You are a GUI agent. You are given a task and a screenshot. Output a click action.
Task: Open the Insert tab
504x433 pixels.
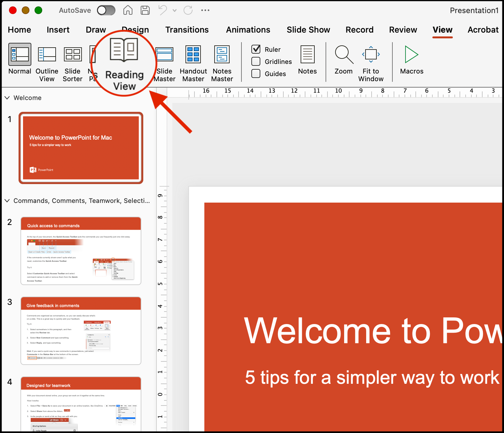tap(58, 30)
